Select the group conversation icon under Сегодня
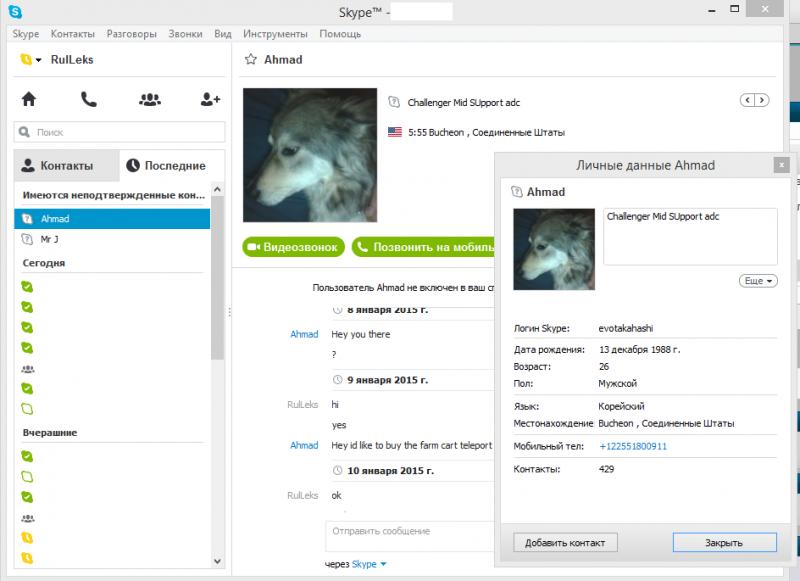 tap(28, 369)
